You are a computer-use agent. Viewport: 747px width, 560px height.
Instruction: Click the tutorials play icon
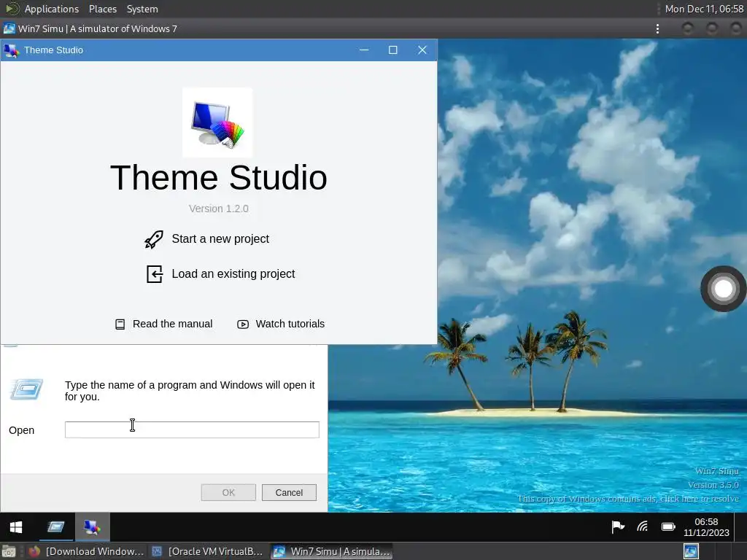point(243,324)
